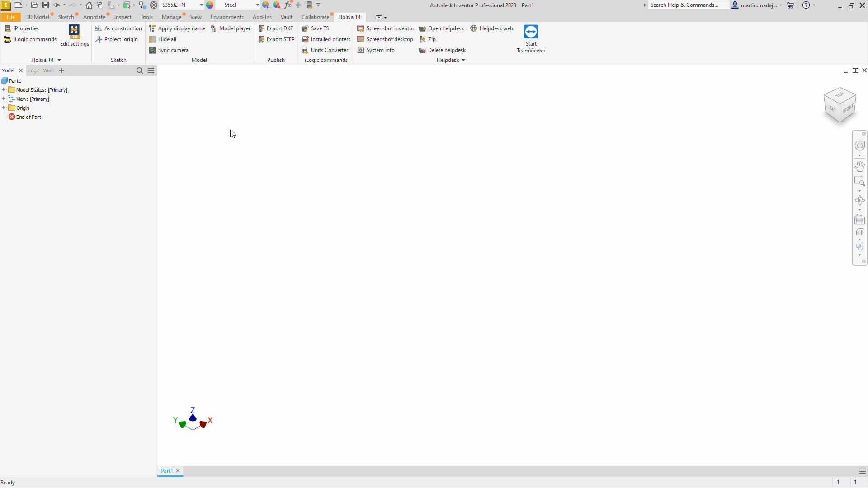The image size is (868, 488).
Task: Click the appearance color wheel icon
Action: point(210,5)
